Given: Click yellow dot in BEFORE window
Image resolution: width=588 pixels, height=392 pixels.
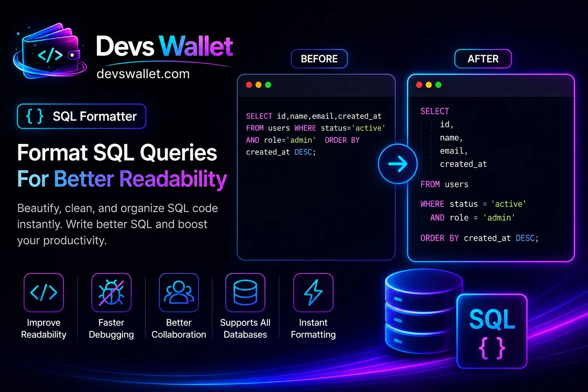Looking at the screenshot, I should [258, 85].
